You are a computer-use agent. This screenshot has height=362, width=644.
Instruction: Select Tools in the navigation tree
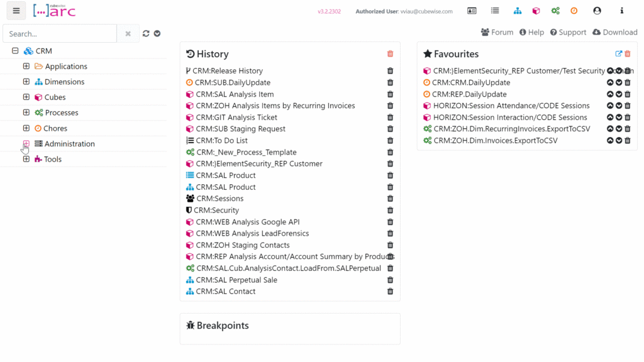(53, 160)
